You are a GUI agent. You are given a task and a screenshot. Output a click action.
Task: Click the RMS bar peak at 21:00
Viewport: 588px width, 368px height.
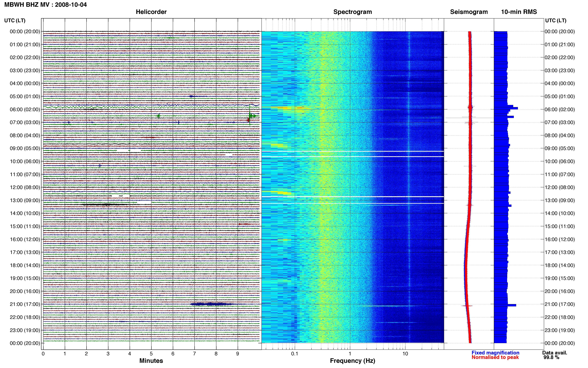click(505, 305)
